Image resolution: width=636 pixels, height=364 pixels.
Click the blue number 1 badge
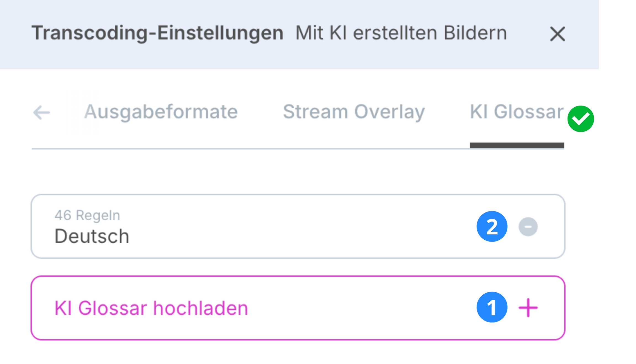click(492, 307)
